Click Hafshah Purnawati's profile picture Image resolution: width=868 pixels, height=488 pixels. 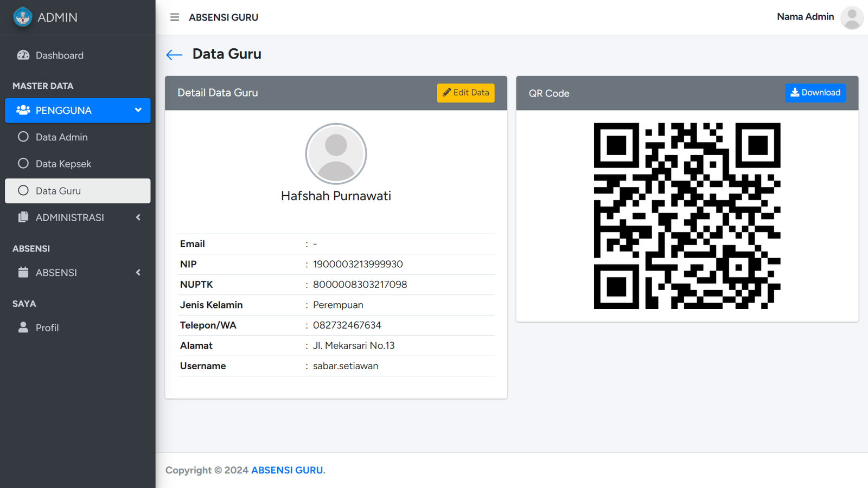pos(336,154)
